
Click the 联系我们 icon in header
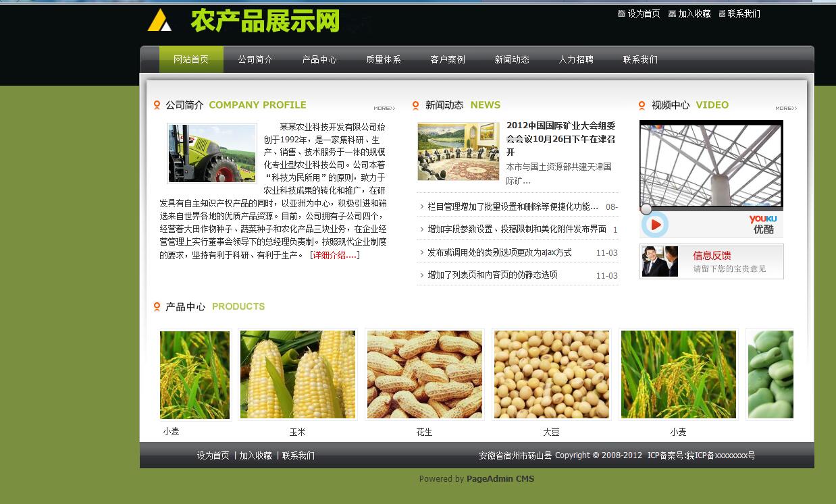(722, 13)
